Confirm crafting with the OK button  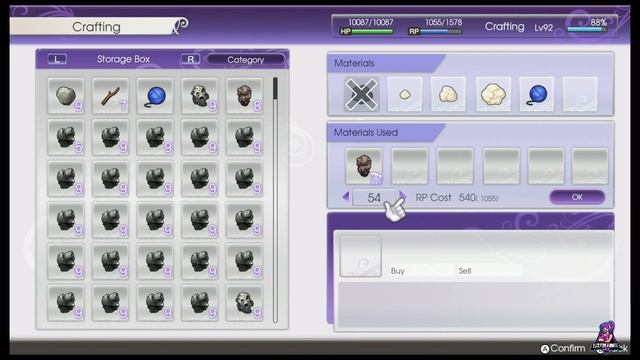point(577,197)
